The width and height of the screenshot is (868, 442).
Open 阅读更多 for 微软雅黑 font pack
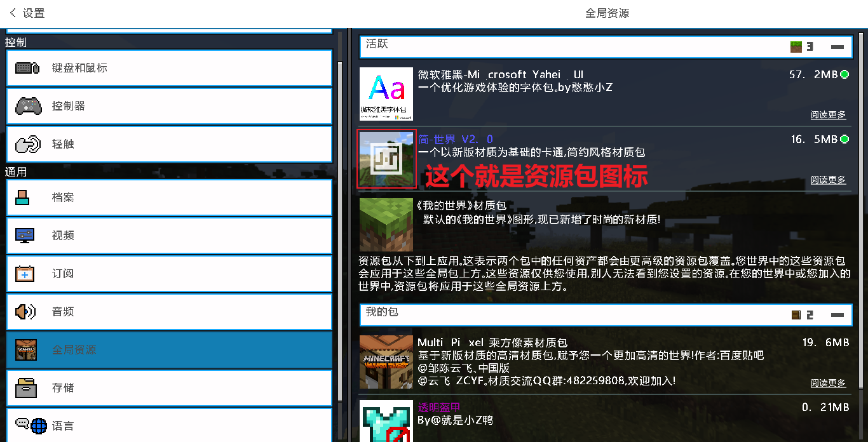(x=828, y=115)
